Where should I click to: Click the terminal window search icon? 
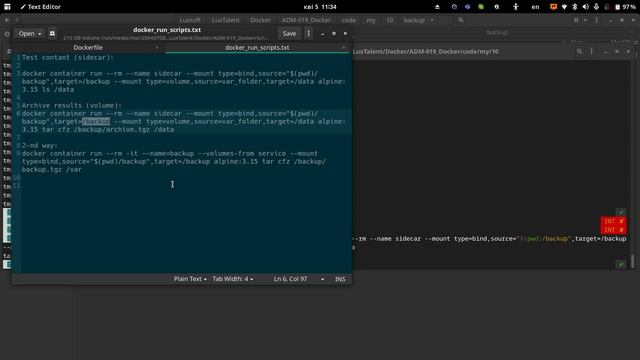click(579, 51)
